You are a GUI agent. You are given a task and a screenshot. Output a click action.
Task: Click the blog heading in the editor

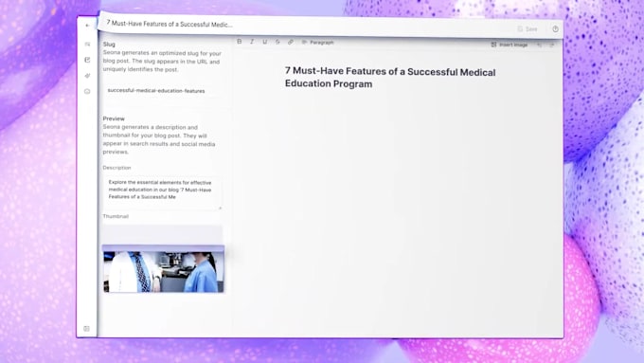(390, 78)
